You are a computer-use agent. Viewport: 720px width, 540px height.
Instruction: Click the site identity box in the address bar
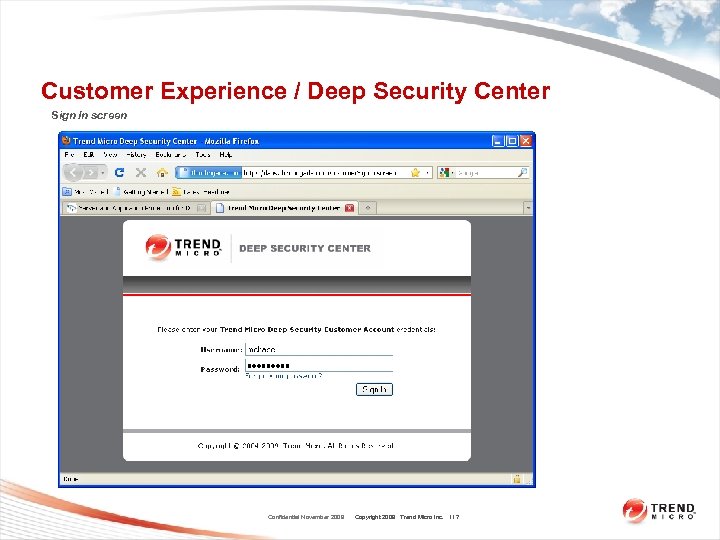(209, 173)
